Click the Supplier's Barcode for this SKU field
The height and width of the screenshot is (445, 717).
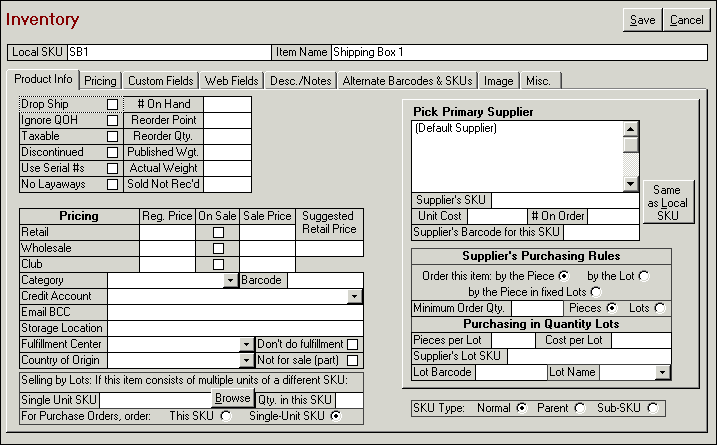(x=601, y=232)
